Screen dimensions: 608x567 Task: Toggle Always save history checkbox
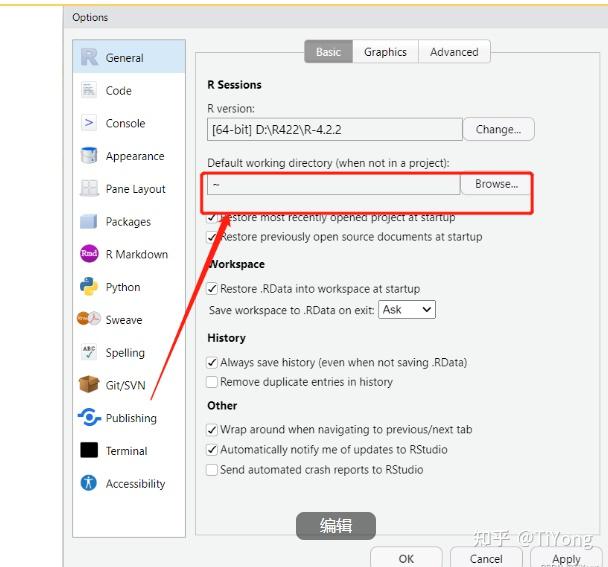click(x=212, y=363)
